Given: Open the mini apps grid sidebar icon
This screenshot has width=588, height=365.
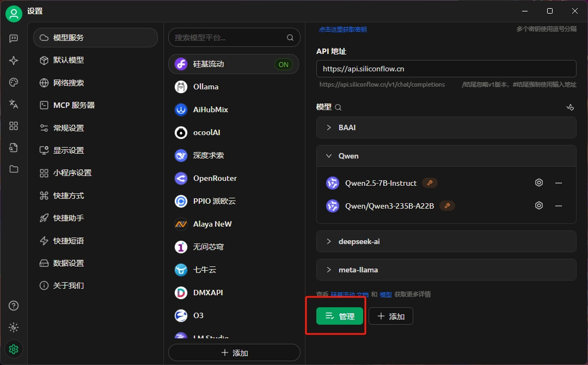Looking at the screenshot, I should pyautogui.click(x=14, y=126).
